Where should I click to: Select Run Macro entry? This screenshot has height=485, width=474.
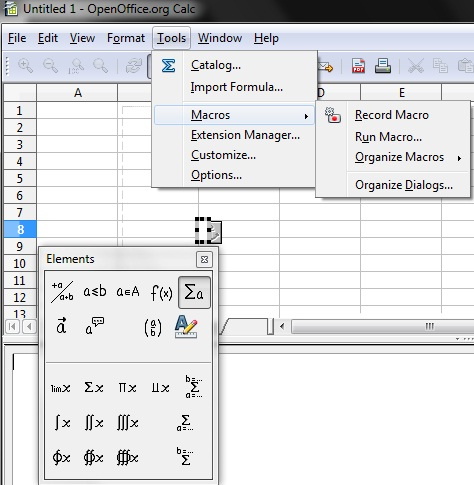pyautogui.click(x=388, y=137)
